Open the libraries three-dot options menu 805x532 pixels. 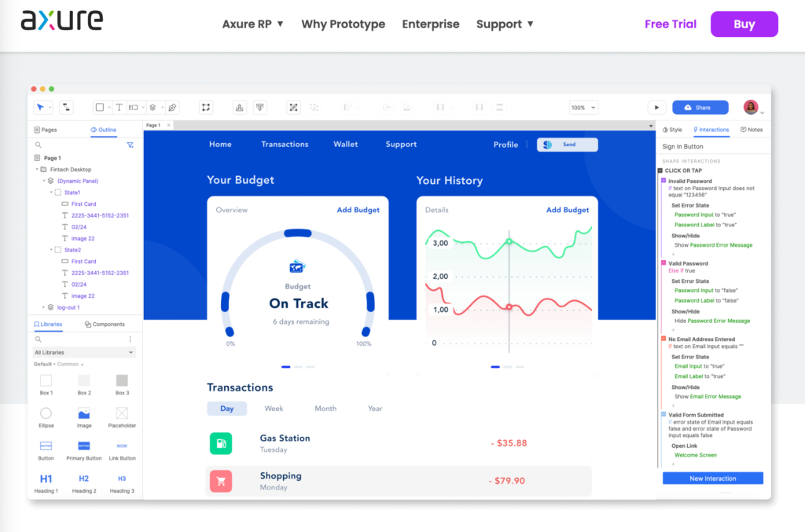point(130,339)
